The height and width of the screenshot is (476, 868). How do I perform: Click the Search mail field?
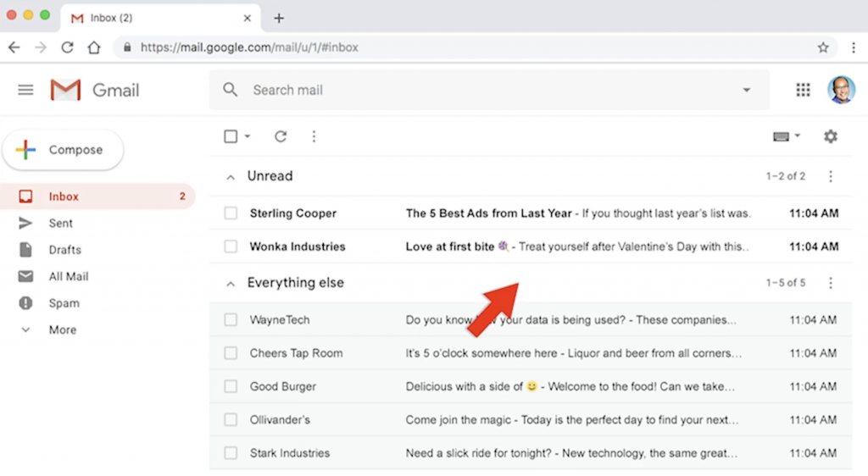[489, 90]
